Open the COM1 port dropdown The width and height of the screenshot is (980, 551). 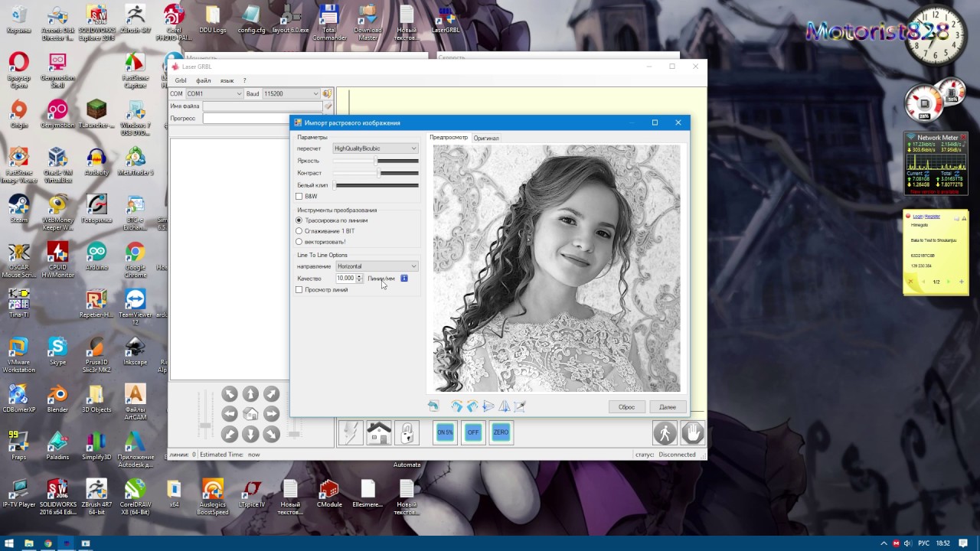tap(214, 93)
